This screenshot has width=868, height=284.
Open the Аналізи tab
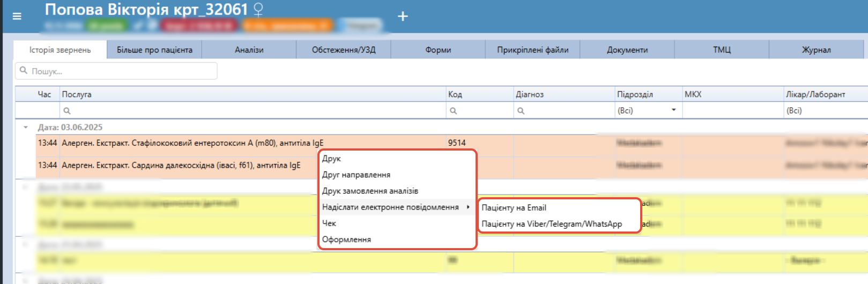coord(249,50)
